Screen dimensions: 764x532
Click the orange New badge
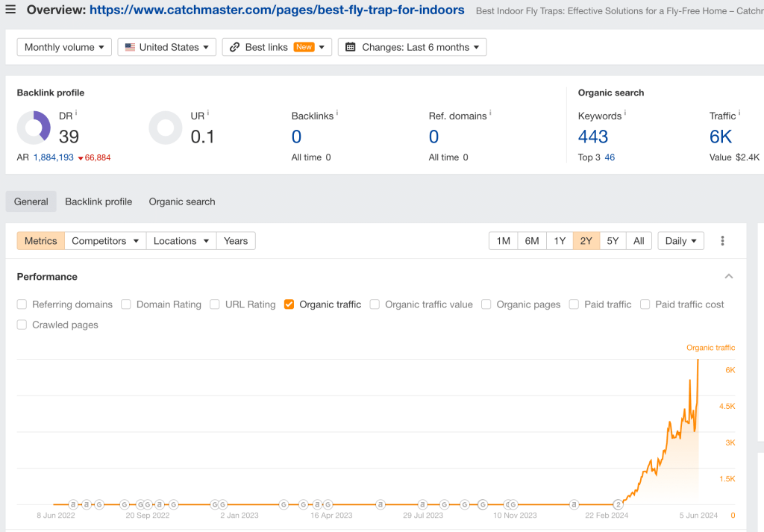click(x=304, y=47)
